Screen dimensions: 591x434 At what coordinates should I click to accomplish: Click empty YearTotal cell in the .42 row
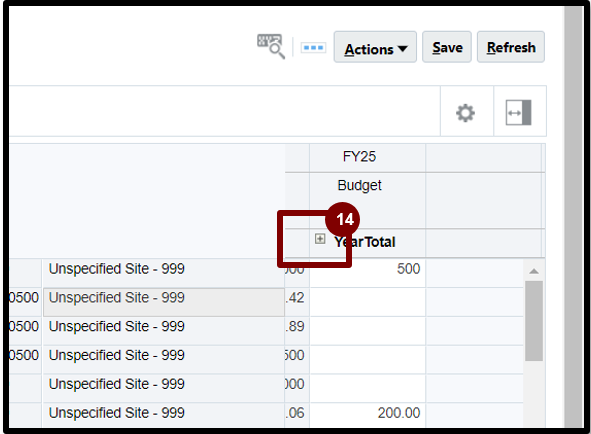point(367,302)
